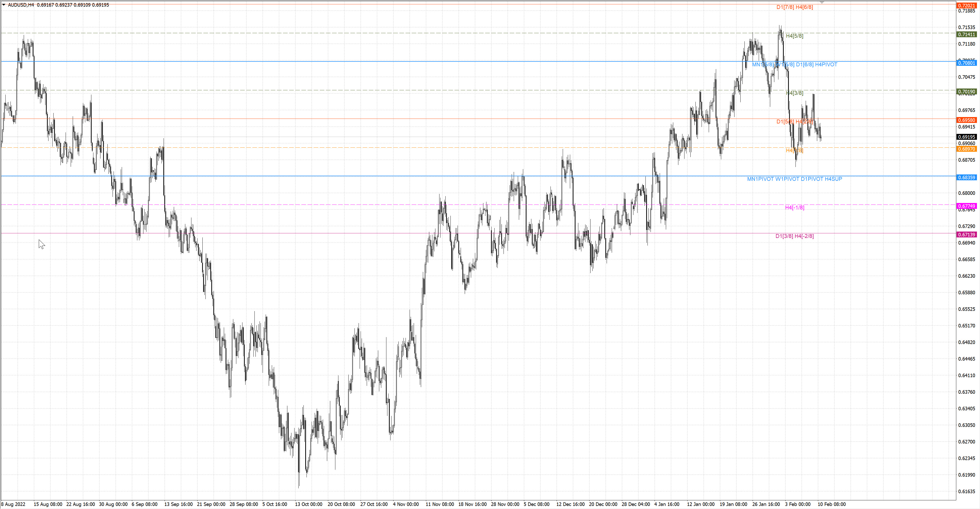Click the blue 0.68359 pivot price tag

point(966,177)
